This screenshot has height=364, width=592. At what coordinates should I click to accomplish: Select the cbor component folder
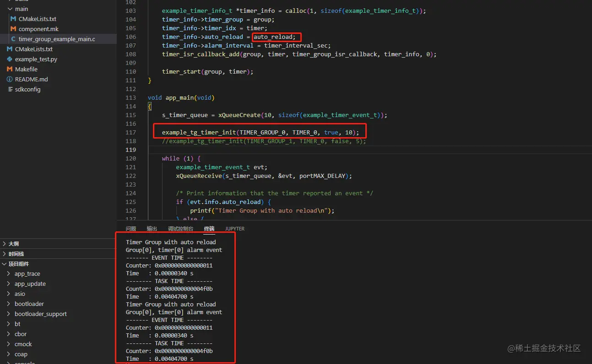[x=21, y=334]
